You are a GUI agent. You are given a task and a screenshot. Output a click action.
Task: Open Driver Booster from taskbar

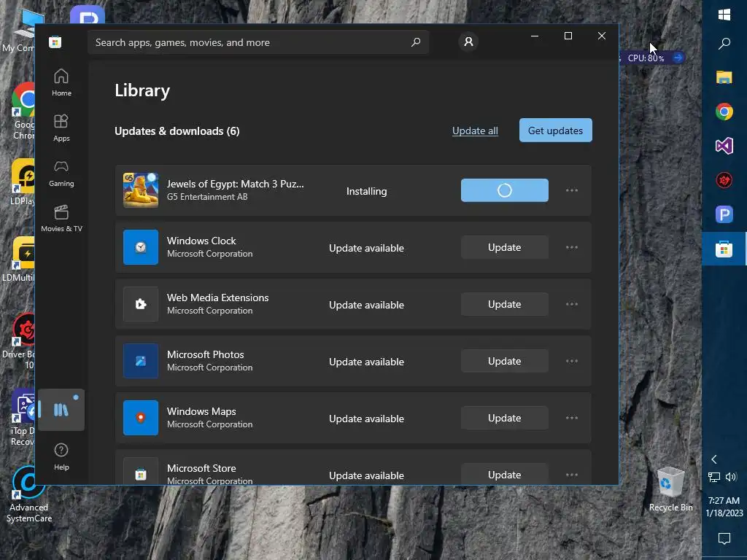point(724,180)
